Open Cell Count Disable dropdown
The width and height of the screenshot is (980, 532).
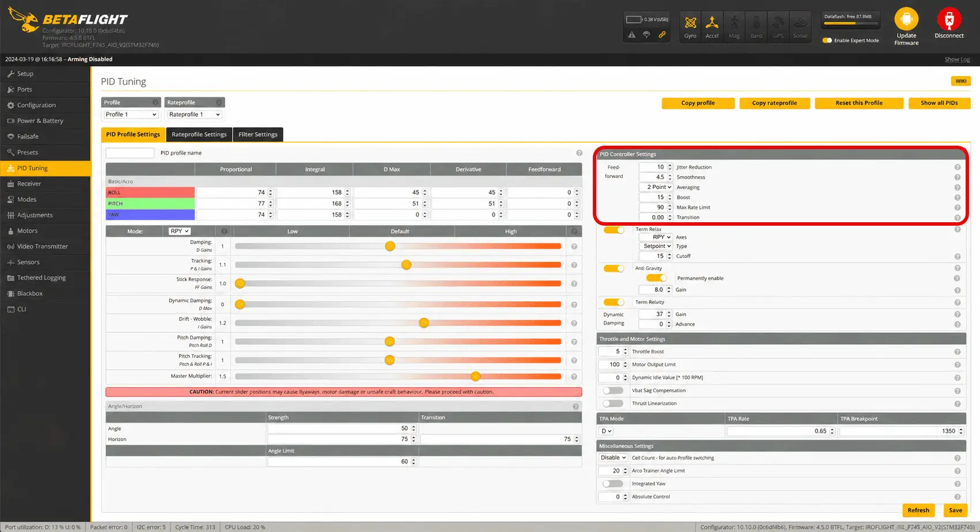click(613, 458)
